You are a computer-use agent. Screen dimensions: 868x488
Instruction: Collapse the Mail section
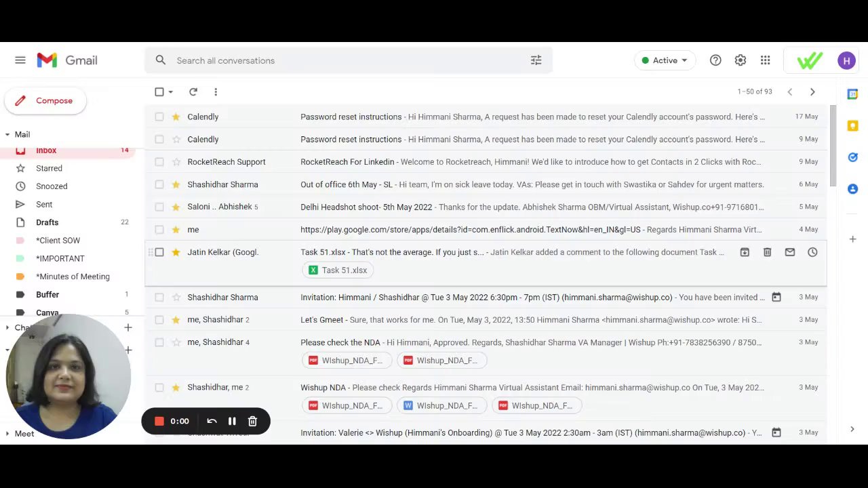[x=7, y=134]
